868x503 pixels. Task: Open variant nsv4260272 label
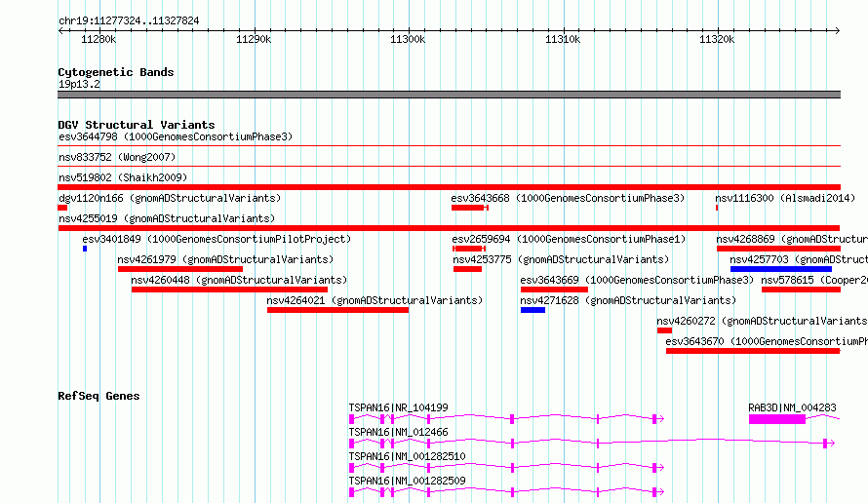coord(762,321)
